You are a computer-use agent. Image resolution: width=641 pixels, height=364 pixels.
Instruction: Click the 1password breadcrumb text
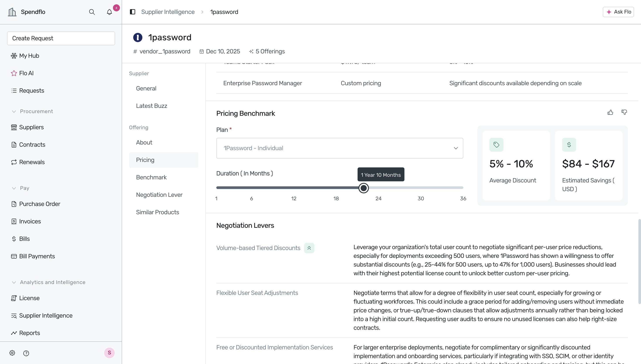click(224, 12)
